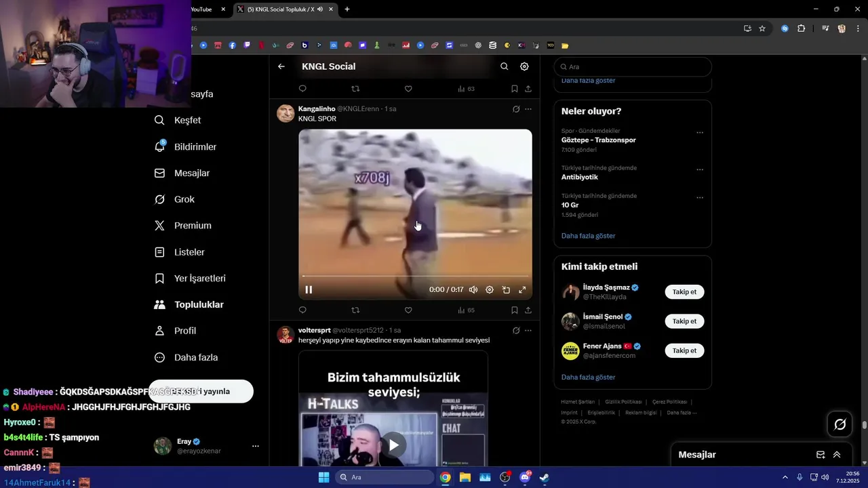The image size is (868, 488).
Task: Follow İsmail Şenol
Action: [x=684, y=321]
